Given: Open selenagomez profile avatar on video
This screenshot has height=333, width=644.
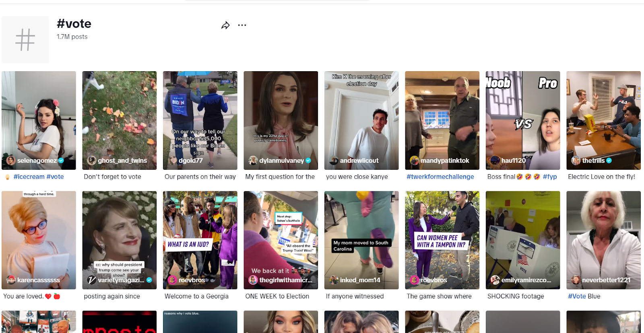Looking at the screenshot, I should pyautogui.click(x=11, y=160).
